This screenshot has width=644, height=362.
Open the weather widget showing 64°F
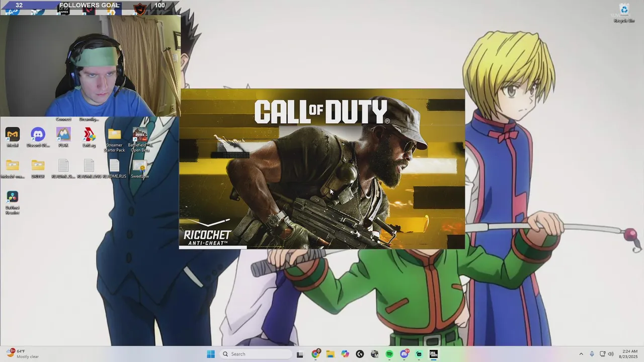click(x=23, y=354)
